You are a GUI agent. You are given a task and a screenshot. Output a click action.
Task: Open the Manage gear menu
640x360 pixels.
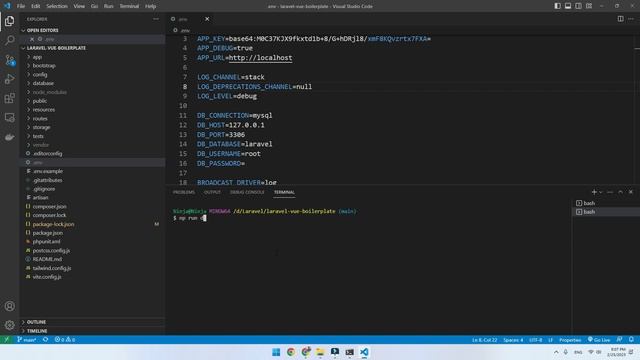[9, 325]
